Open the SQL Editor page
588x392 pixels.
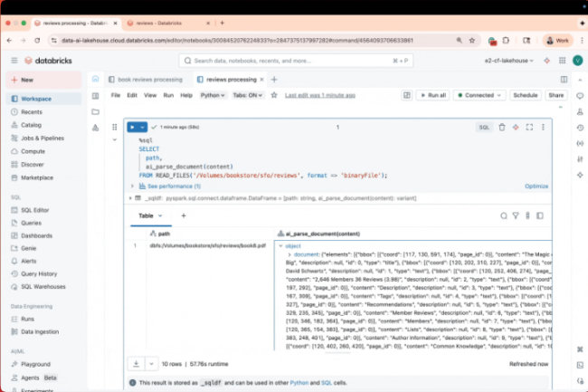click(x=36, y=210)
